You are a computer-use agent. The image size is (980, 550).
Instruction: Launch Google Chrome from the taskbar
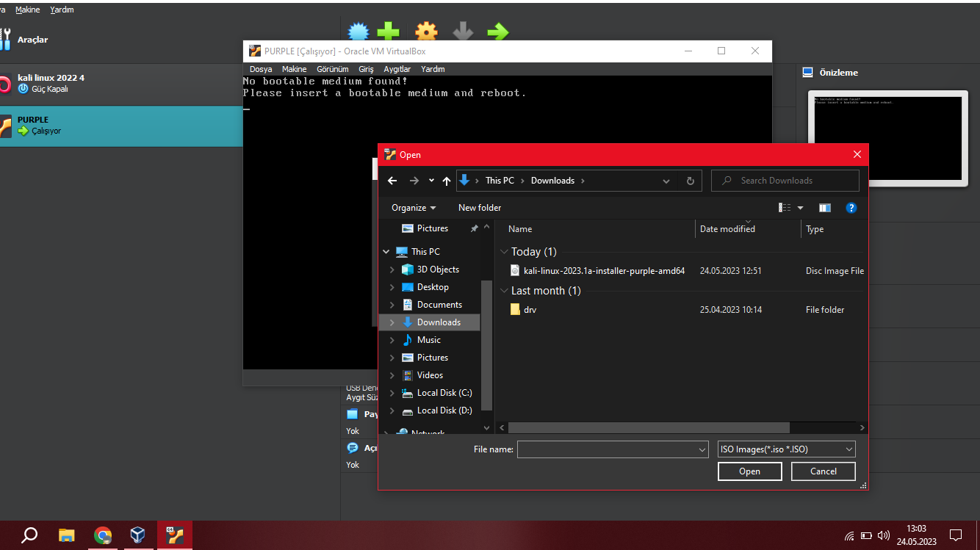click(x=103, y=535)
